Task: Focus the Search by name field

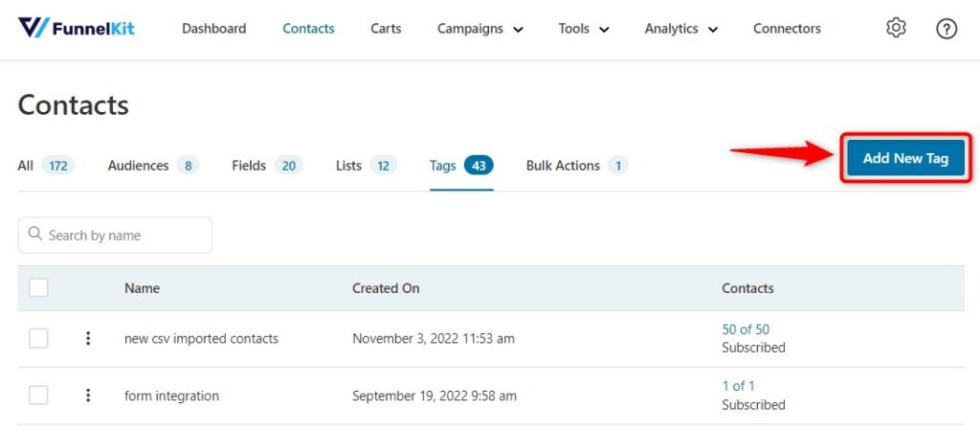Action: pyautogui.click(x=115, y=236)
